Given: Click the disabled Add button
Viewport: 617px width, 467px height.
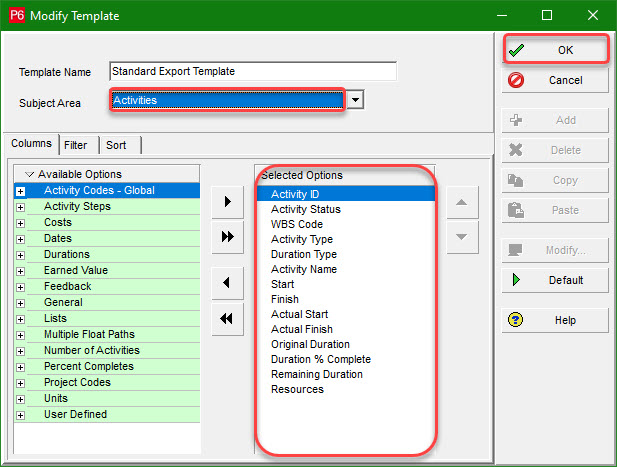Looking at the screenshot, I should tap(555, 120).
